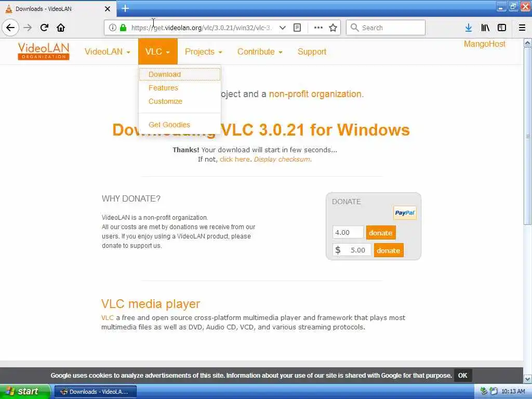
Task: Open the Support page link
Action: point(312,51)
